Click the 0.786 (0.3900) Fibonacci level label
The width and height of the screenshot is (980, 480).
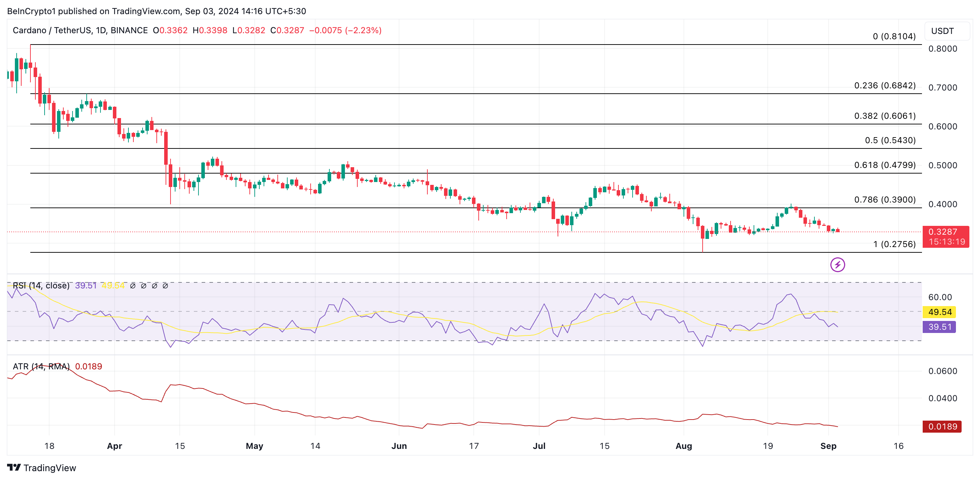tap(884, 199)
